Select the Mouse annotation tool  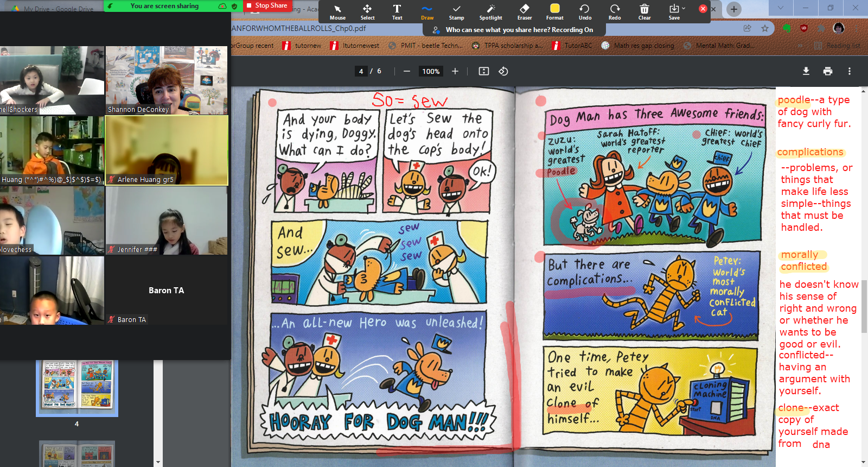pos(337,11)
